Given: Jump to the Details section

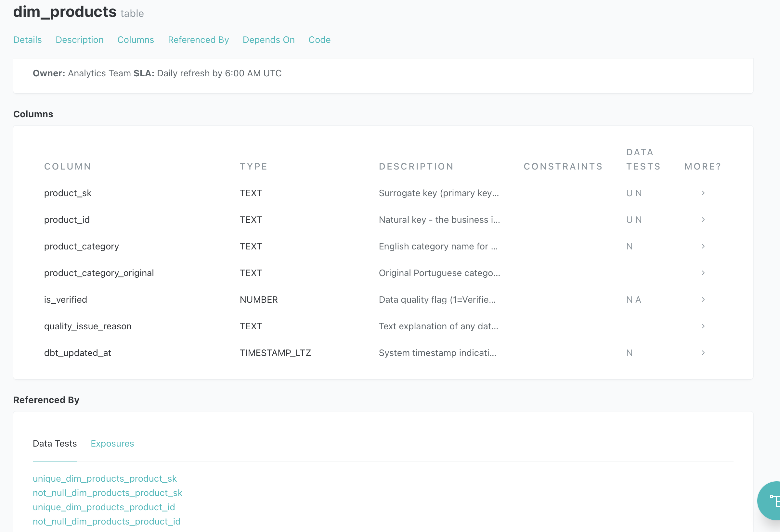Looking at the screenshot, I should pyautogui.click(x=28, y=40).
